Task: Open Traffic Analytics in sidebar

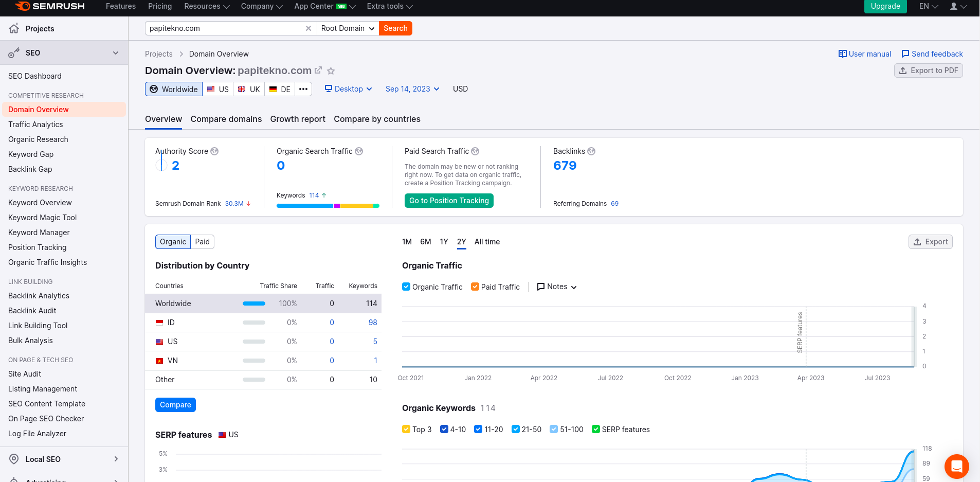Action: tap(35, 124)
